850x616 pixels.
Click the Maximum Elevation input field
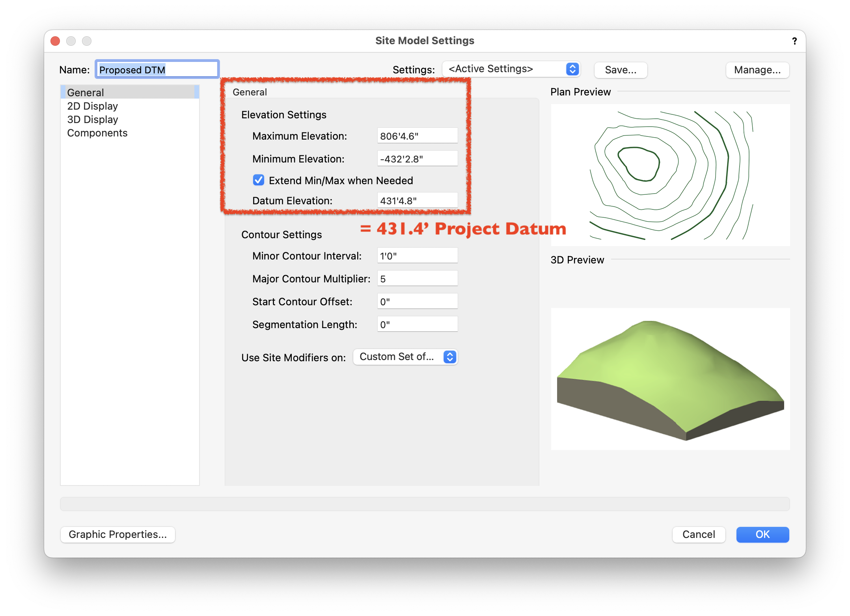[x=417, y=136]
